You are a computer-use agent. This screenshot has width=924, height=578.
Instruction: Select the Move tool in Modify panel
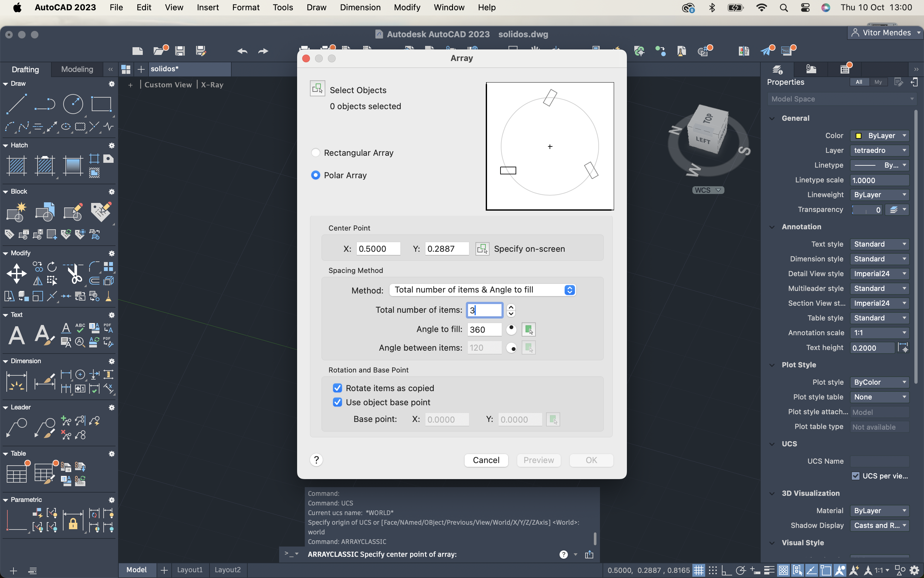(16, 274)
